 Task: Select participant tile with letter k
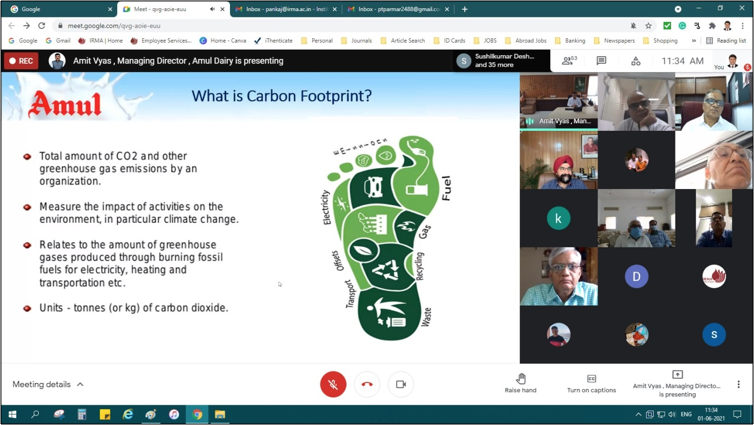[x=558, y=218]
